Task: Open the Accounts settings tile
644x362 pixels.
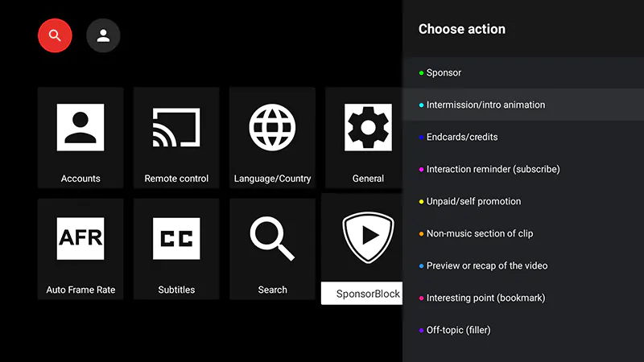Action: point(80,138)
